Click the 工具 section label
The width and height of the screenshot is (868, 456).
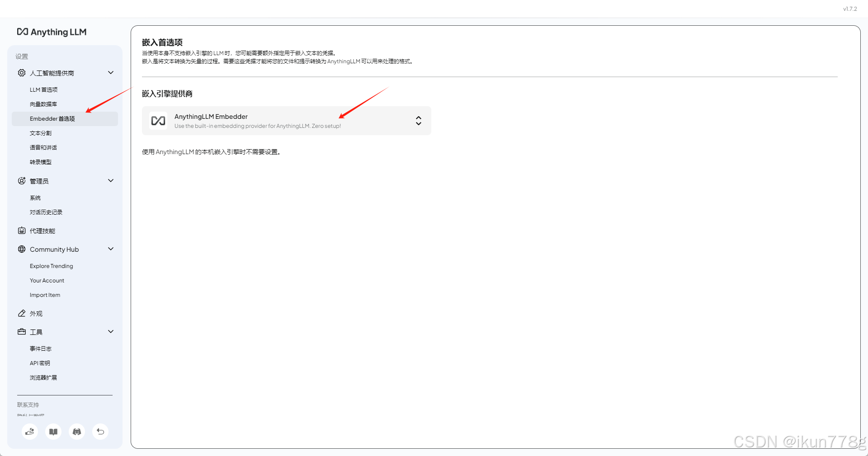[x=36, y=332]
